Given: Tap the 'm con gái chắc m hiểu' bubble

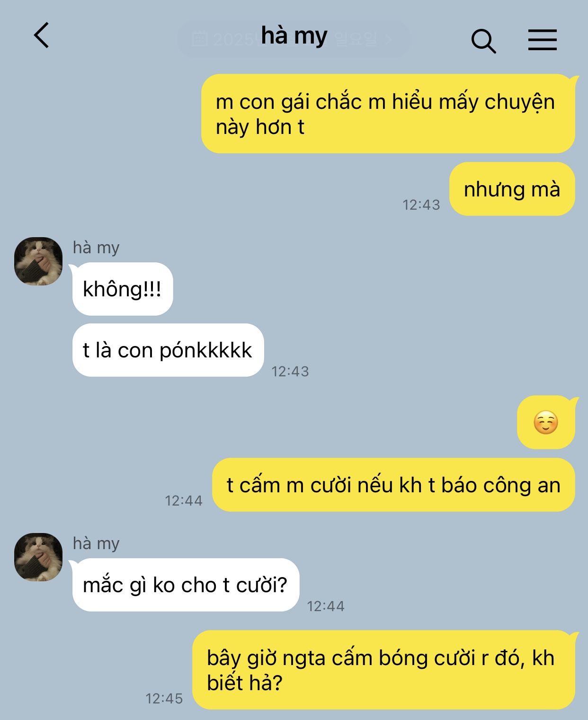Looking at the screenshot, I should click(x=388, y=114).
